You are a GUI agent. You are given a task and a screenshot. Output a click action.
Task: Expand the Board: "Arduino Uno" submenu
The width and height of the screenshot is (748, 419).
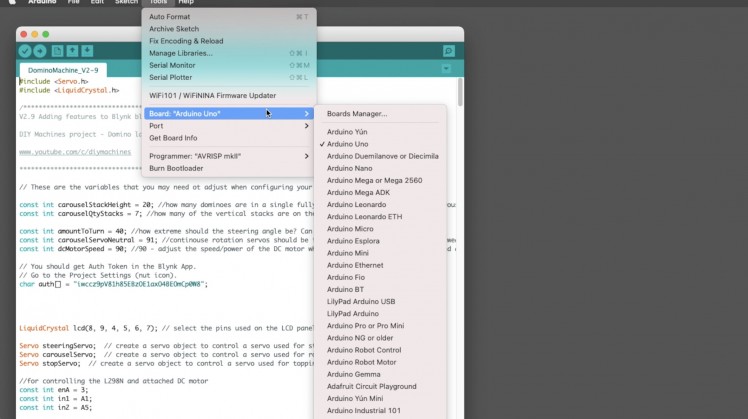229,114
